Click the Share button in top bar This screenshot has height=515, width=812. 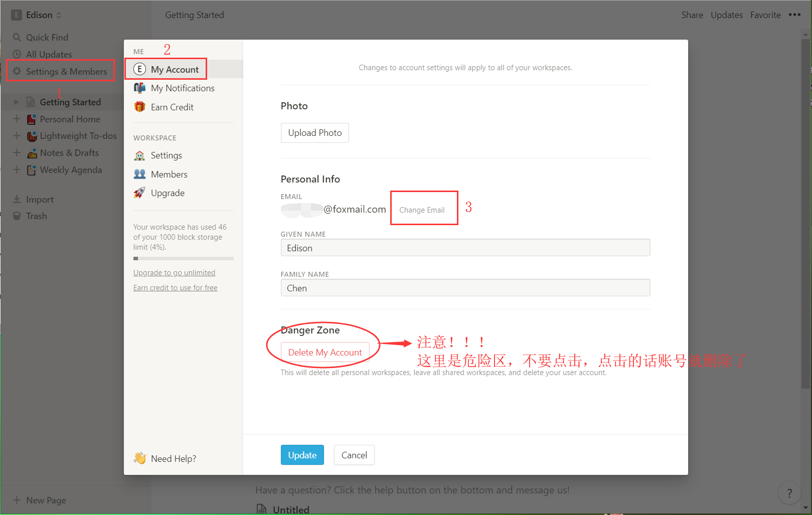point(692,15)
